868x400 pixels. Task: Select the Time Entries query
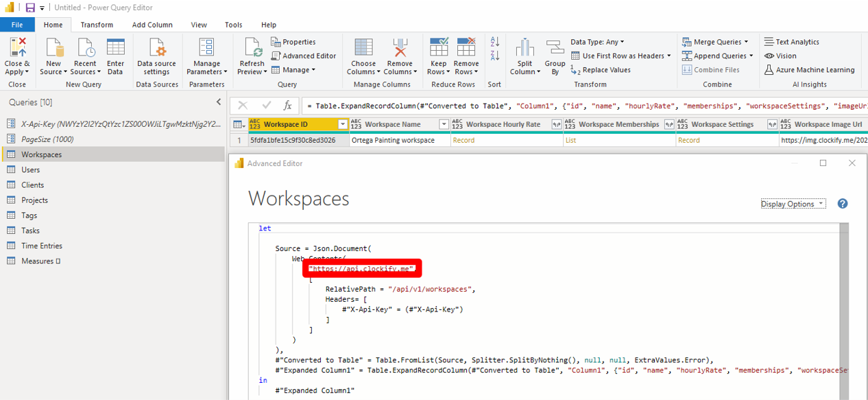point(41,246)
